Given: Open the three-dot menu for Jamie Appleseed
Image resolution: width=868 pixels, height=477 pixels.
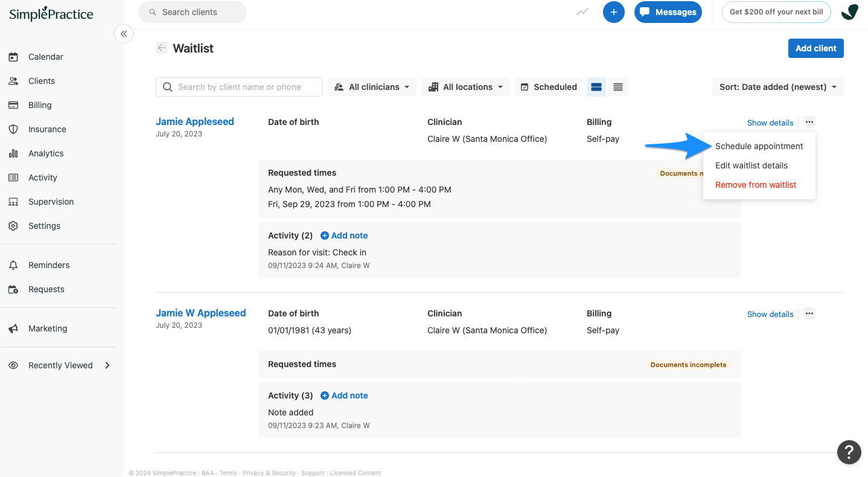Looking at the screenshot, I should [x=809, y=122].
